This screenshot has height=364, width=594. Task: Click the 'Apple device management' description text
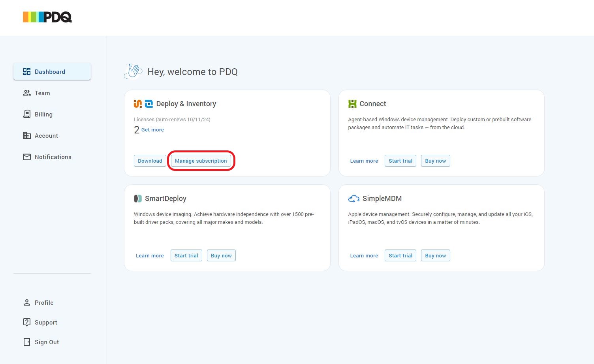[440, 218]
